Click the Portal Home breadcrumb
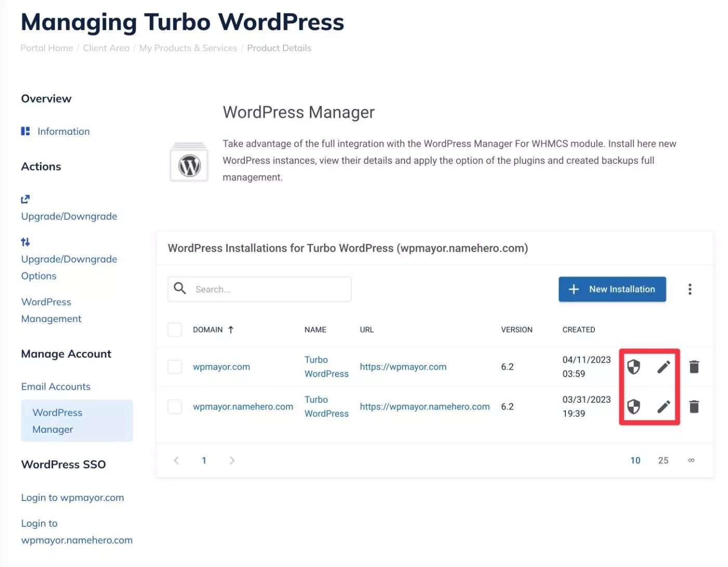728x567 pixels. (x=47, y=48)
